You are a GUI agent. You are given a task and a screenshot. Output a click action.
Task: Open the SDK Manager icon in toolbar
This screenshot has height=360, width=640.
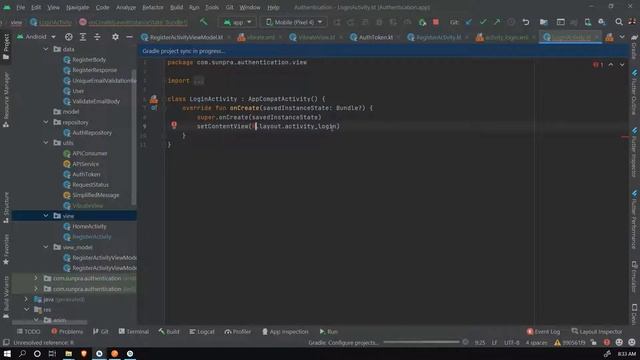click(x=602, y=22)
